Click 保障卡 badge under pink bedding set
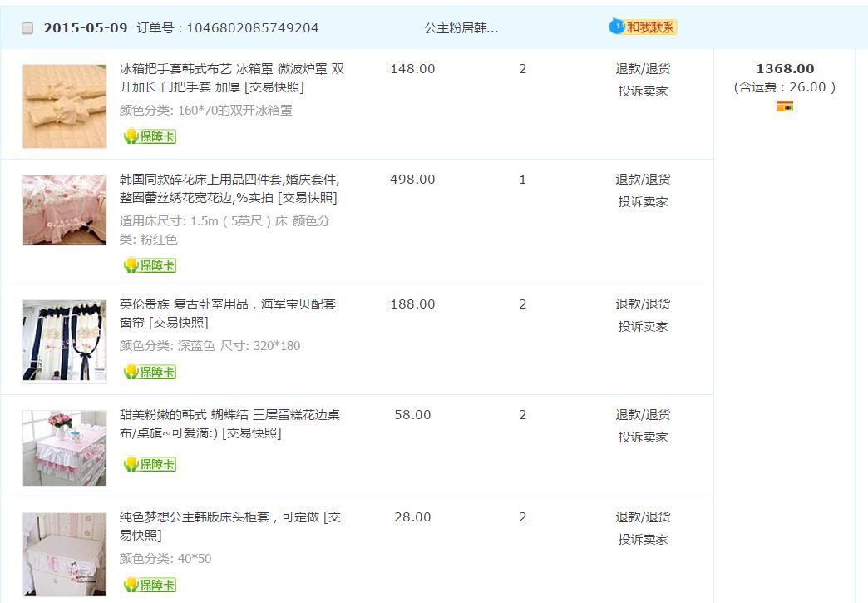Screen dimensions: 868x603 pyautogui.click(x=150, y=265)
